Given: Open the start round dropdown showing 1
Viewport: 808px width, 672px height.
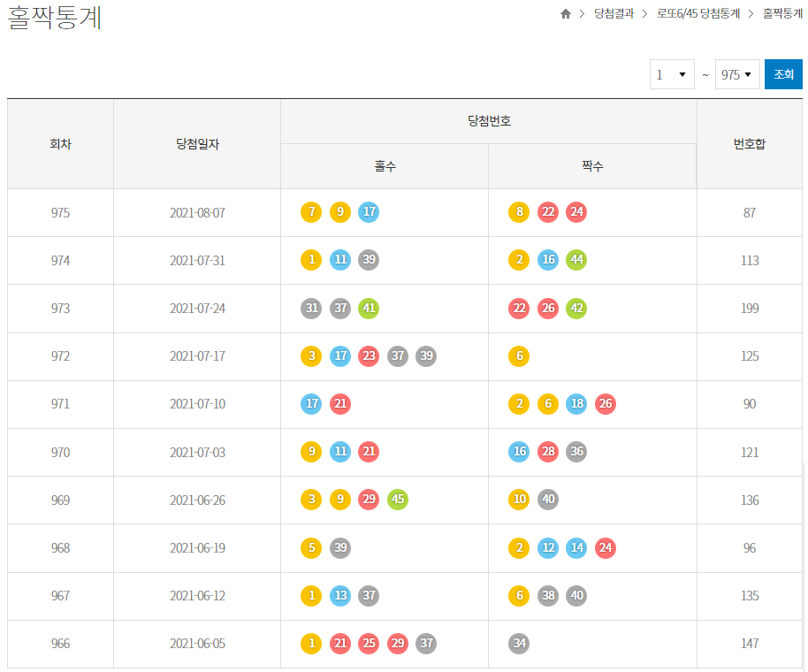Looking at the screenshot, I should [x=672, y=75].
